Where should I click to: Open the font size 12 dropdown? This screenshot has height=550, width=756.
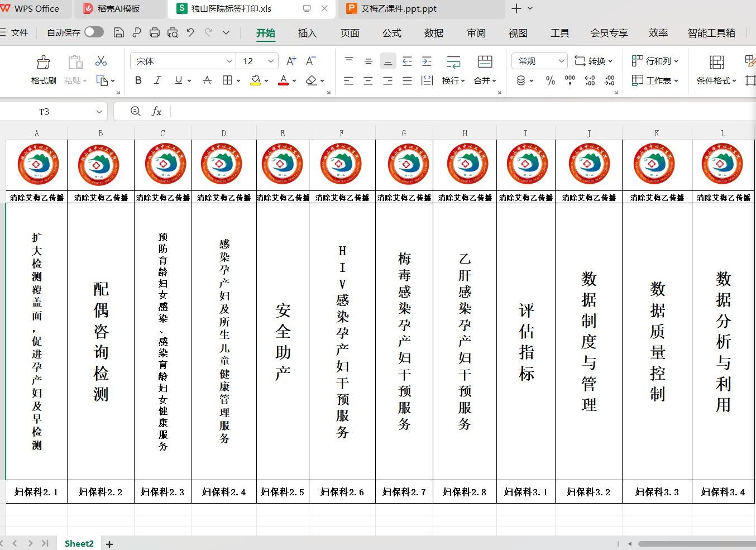pos(271,61)
